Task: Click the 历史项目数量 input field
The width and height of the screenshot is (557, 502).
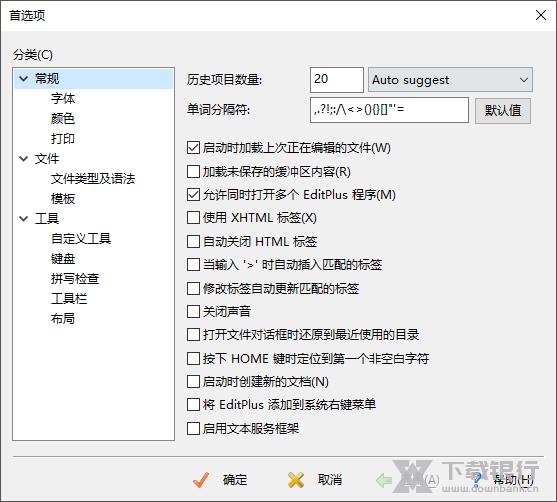Action: tap(337, 80)
